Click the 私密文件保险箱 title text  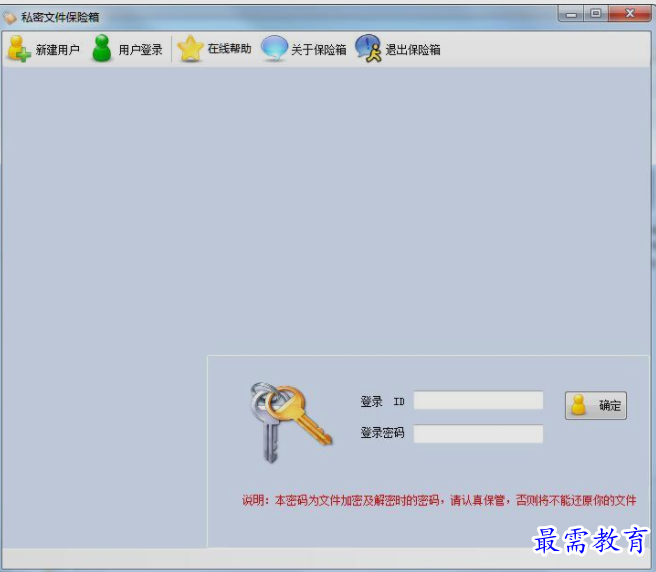coord(60,17)
